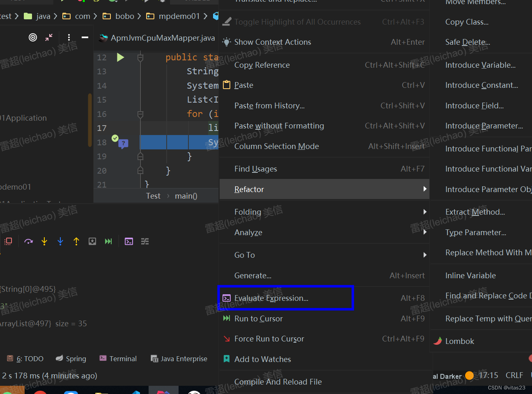Click the Evaluate Expression toolbar icon
This screenshot has height=394, width=532.
pos(129,241)
